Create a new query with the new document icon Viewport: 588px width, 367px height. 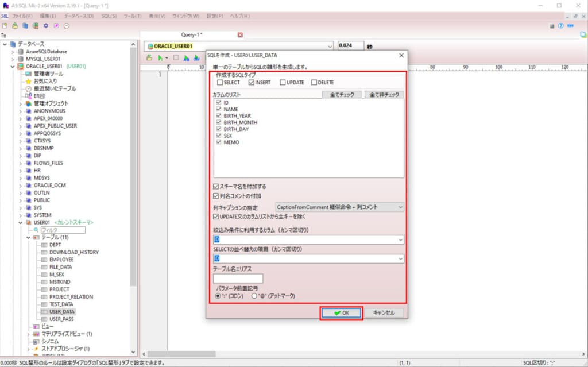tap(5, 25)
